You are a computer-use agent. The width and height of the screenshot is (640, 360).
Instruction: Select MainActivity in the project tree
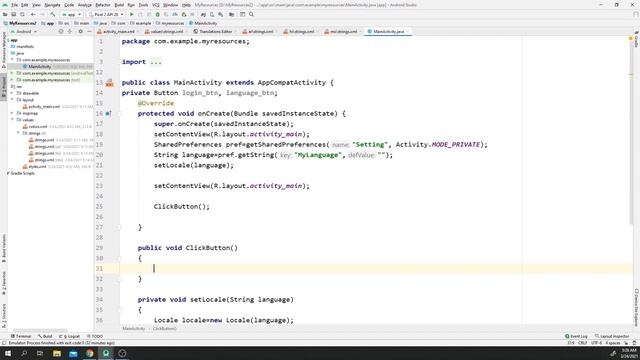pyautogui.click(x=39, y=67)
